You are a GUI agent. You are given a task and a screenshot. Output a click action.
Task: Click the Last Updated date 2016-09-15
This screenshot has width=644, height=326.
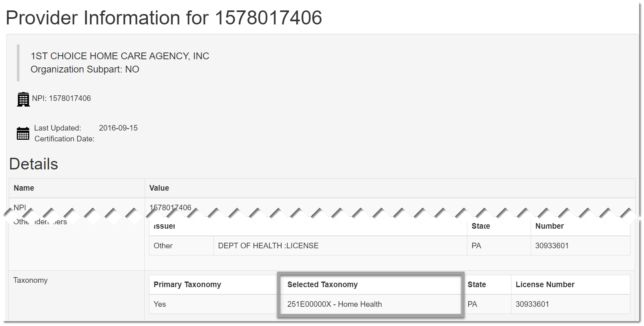[x=118, y=128]
